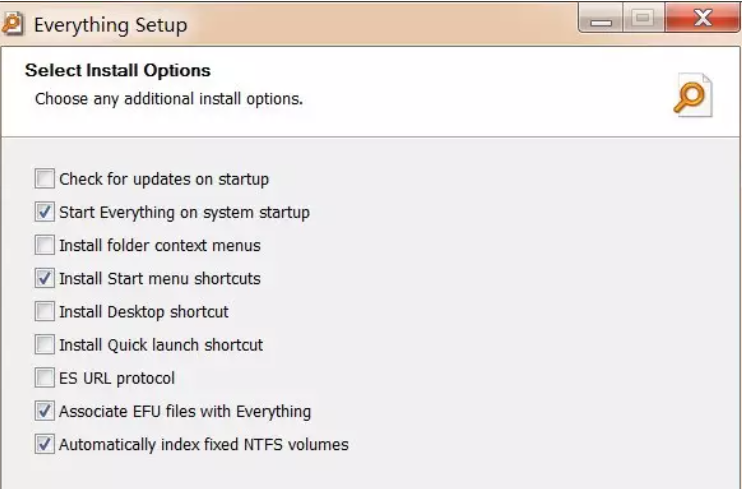Untick the Start Everything on system startup box
The width and height of the screenshot is (742, 489).
point(44,212)
